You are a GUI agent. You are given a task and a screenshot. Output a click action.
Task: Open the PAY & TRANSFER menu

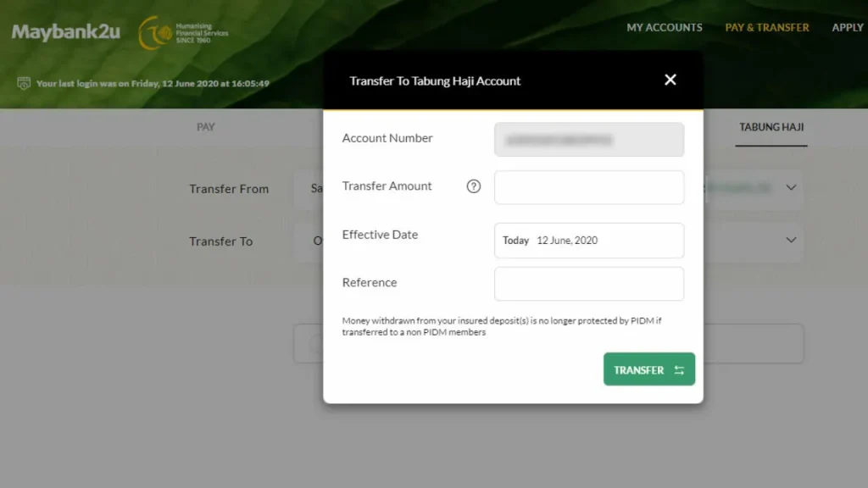click(x=767, y=27)
